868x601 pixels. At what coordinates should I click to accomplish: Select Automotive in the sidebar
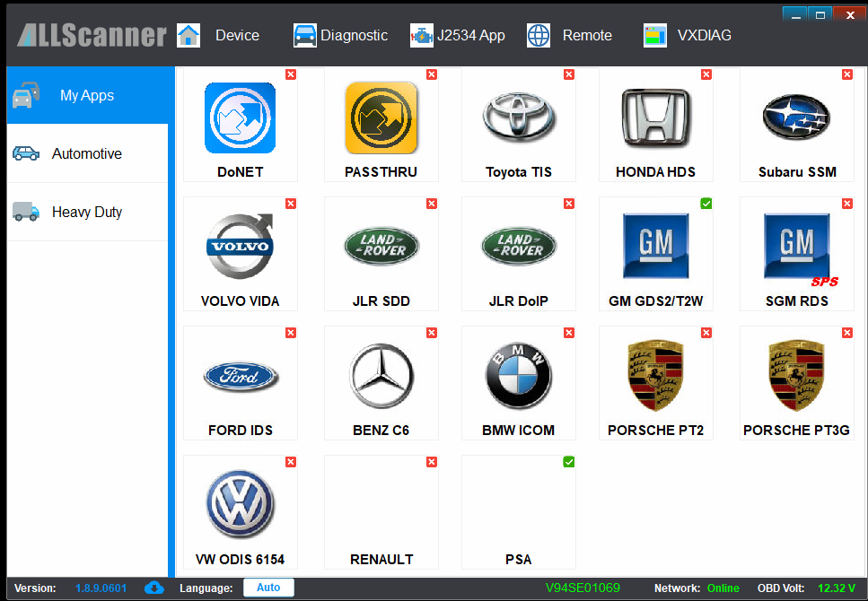point(87,153)
